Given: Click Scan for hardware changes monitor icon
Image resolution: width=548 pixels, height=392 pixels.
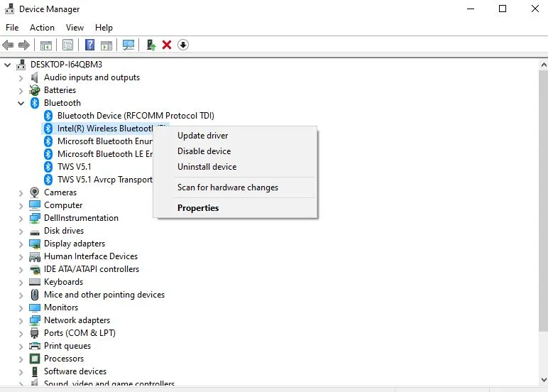Looking at the screenshot, I should 128,45.
